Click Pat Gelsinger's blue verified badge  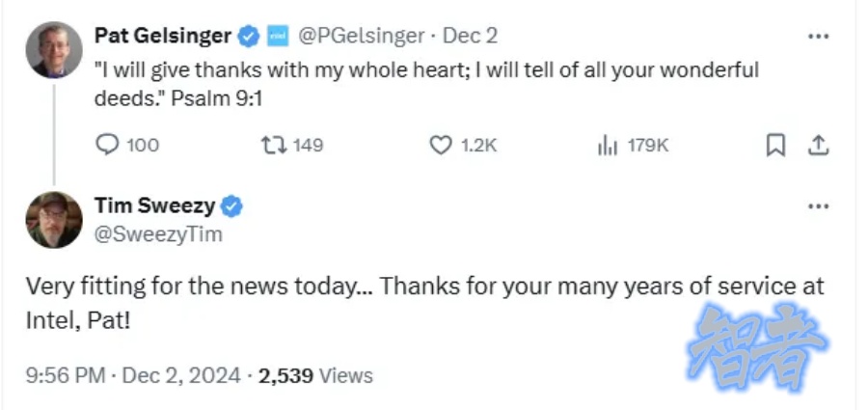(249, 37)
